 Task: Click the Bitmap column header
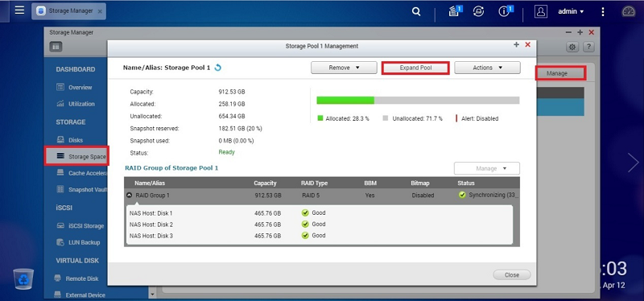pos(419,183)
